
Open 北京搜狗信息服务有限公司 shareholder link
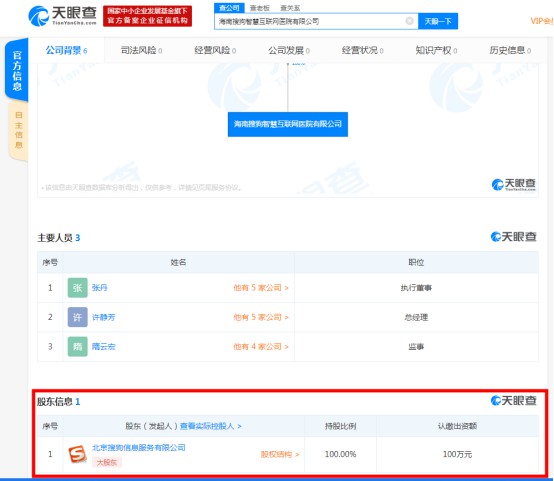click(138, 447)
